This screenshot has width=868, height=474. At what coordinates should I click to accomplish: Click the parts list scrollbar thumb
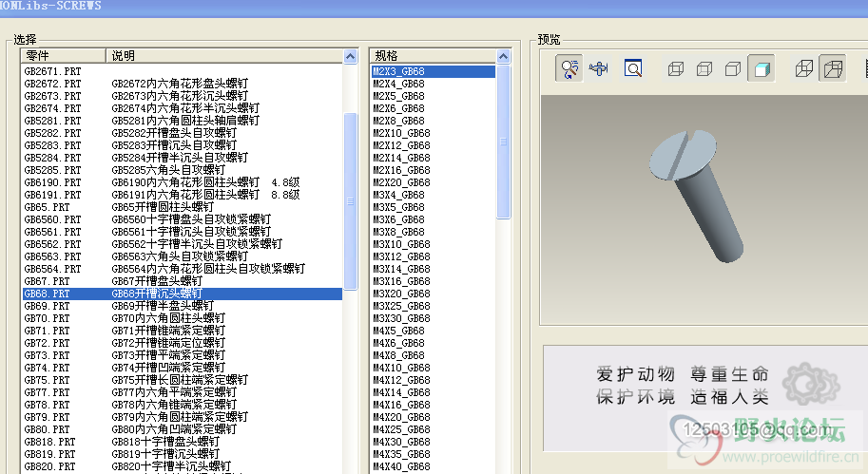(350, 201)
